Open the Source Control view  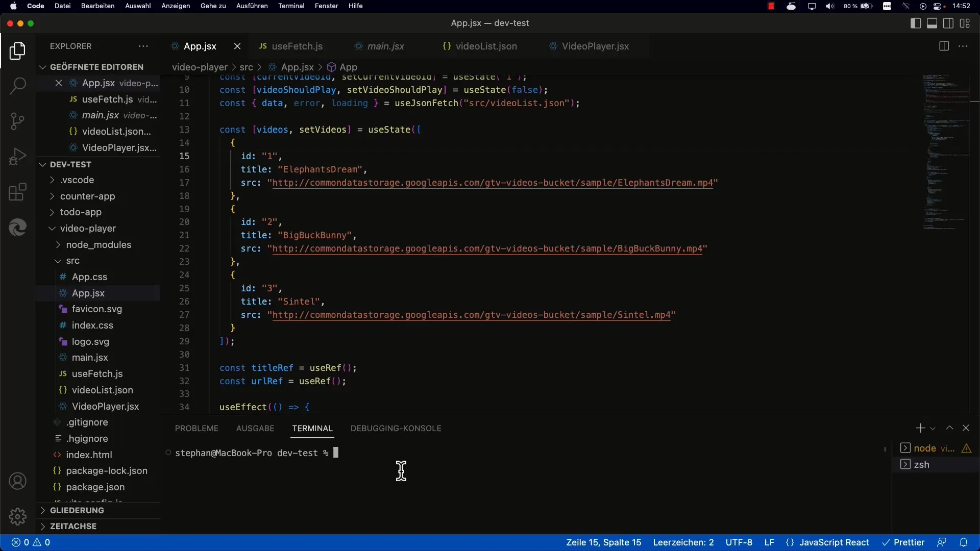(17, 121)
